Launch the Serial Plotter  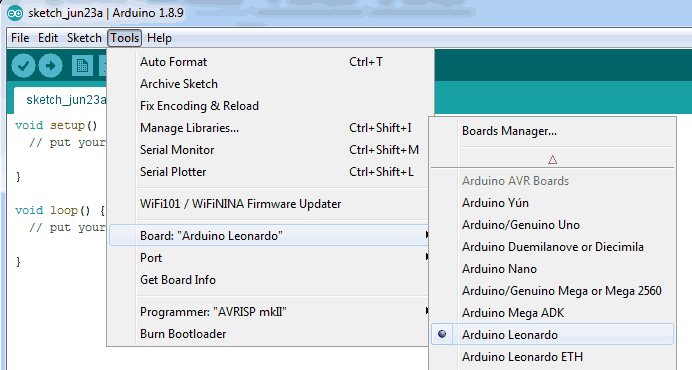click(x=269, y=172)
